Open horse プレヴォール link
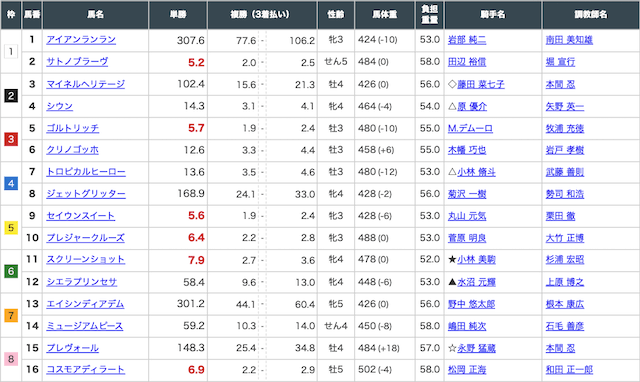 [x=72, y=348]
